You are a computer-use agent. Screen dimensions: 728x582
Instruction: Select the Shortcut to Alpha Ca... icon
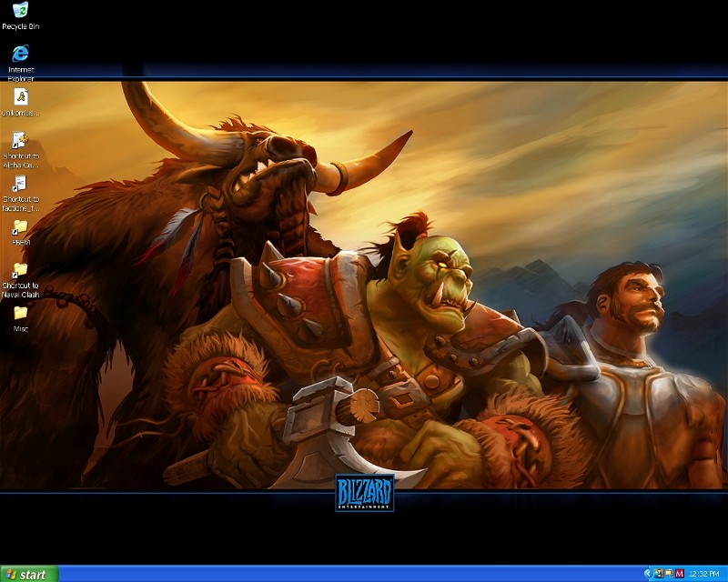click(20, 140)
